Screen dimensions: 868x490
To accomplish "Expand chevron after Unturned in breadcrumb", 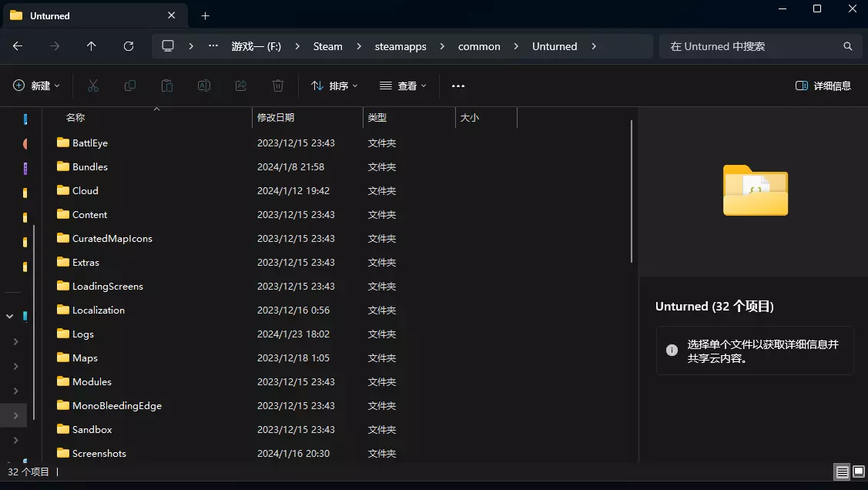I will [x=594, y=46].
